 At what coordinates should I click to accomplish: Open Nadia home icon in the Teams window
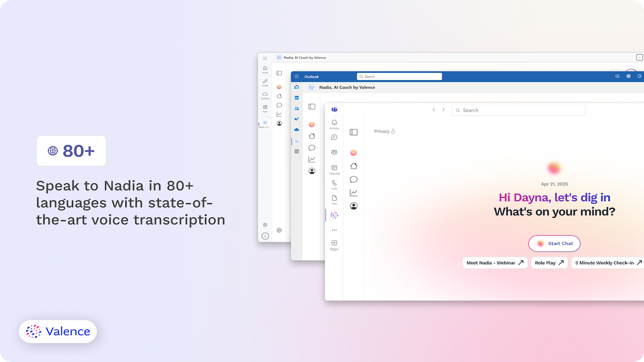(354, 166)
